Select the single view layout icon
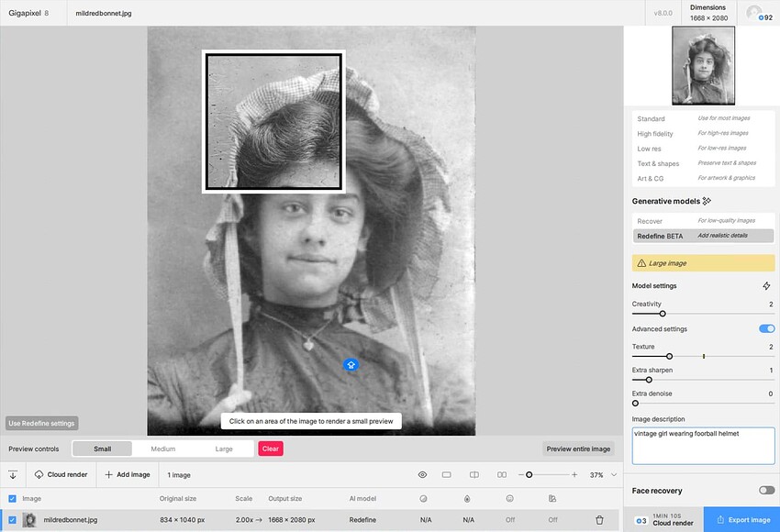The width and height of the screenshot is (780, 532). tap(447, 475)
